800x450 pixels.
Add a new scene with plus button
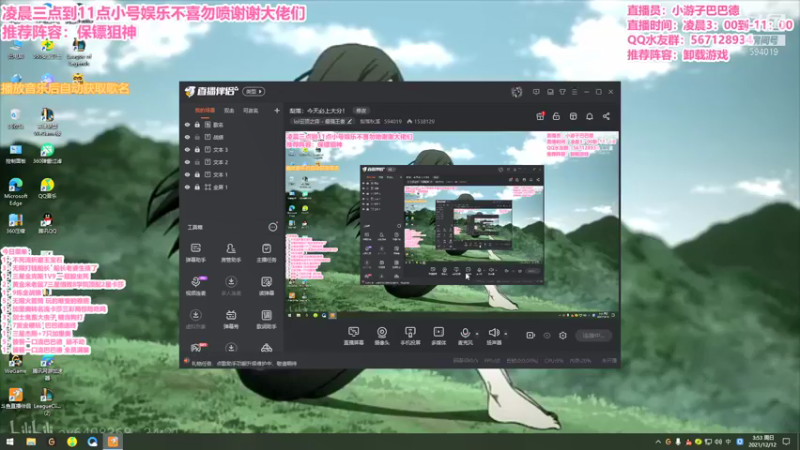(x=277, y=110)
